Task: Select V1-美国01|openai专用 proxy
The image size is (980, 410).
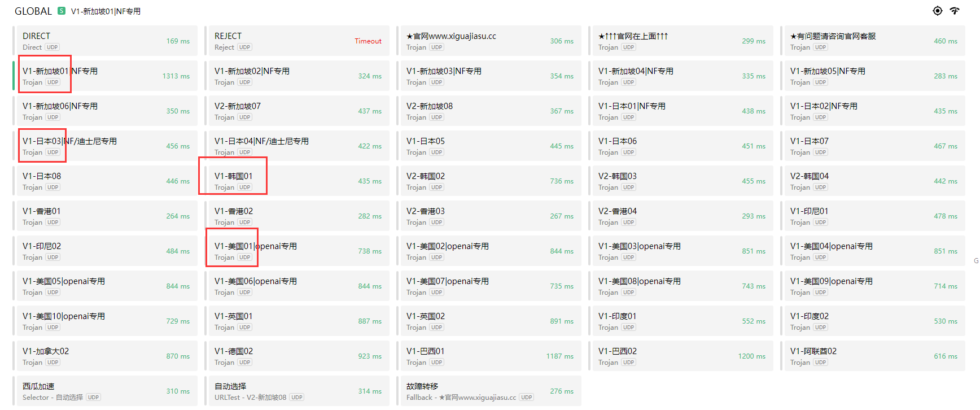Action: [296, 251]
